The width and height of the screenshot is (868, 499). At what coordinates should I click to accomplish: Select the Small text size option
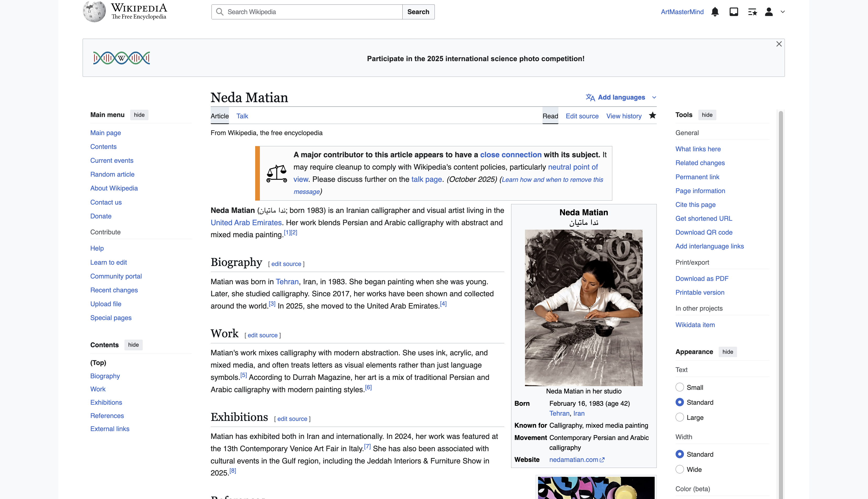(x=680, y=387)
